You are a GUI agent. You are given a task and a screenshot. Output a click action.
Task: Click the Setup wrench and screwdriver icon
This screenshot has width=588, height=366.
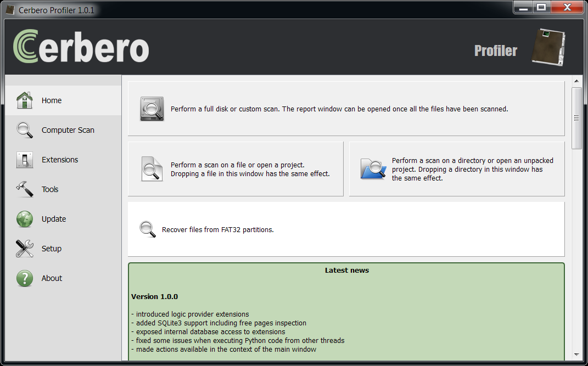pos(25,249)
